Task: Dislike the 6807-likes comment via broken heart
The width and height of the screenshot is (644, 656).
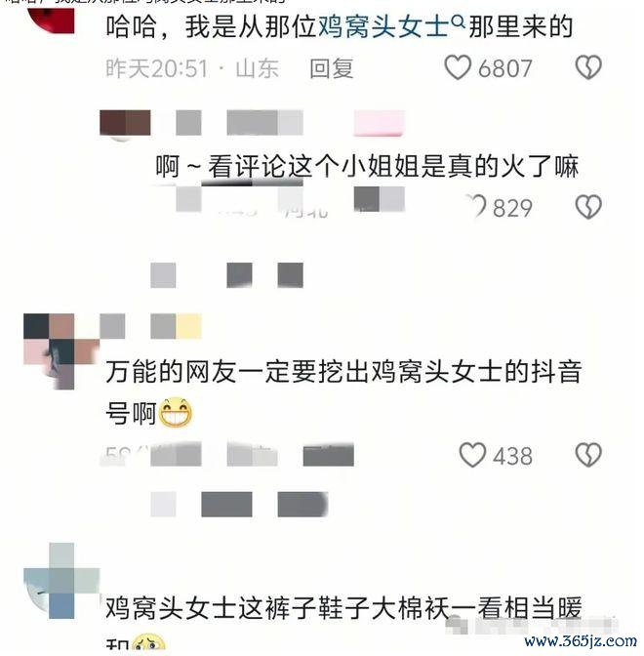Action: (588, 67)
